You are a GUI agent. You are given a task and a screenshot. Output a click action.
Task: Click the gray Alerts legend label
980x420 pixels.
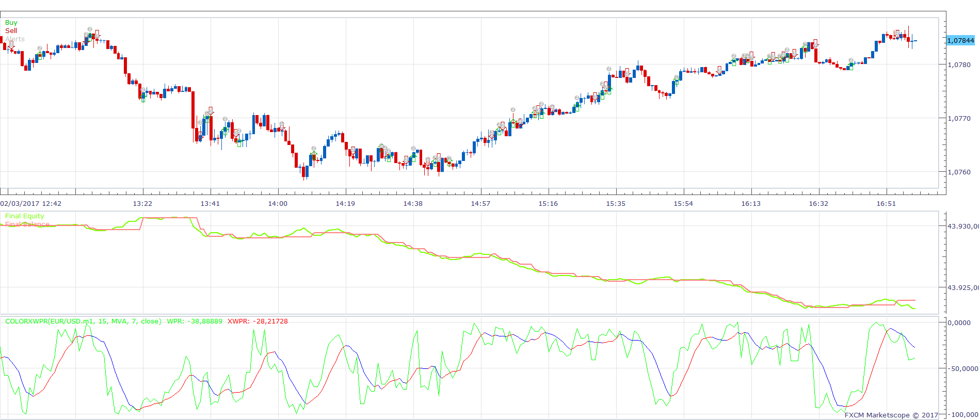pyautogui.click(x=15, y=39)
